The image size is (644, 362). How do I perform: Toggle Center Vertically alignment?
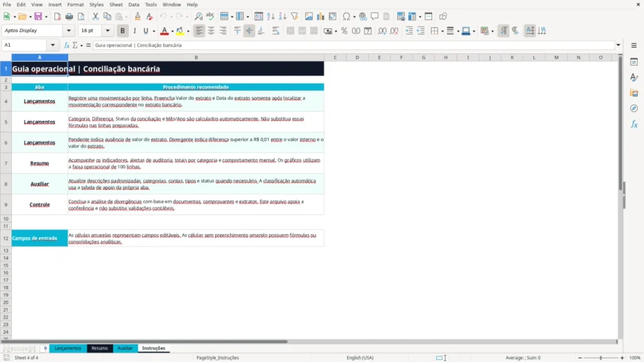(249, 31)
